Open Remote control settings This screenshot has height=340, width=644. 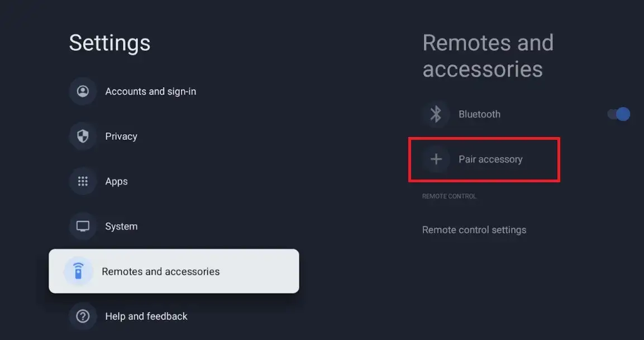point(474,229)
